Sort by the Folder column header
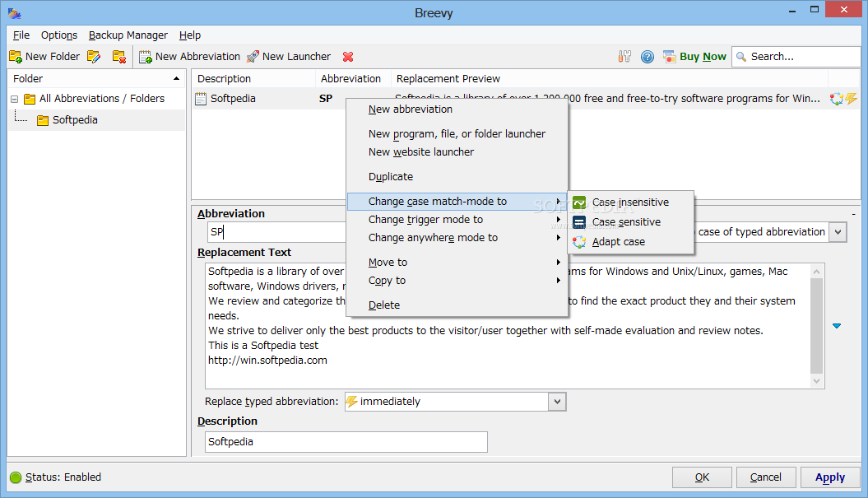The image size is (868, 498). tap(97, 79)
